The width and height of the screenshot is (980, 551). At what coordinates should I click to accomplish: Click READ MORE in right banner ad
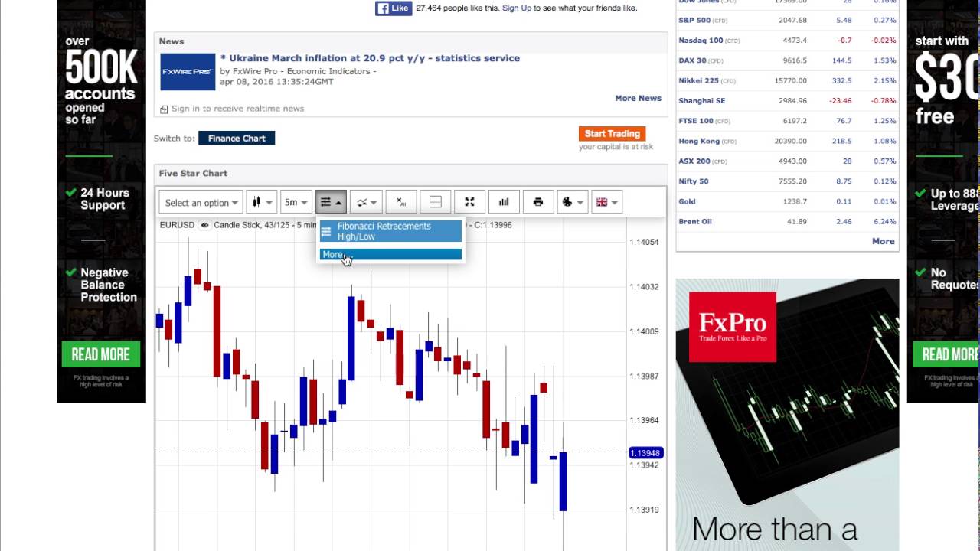point(946,354)
